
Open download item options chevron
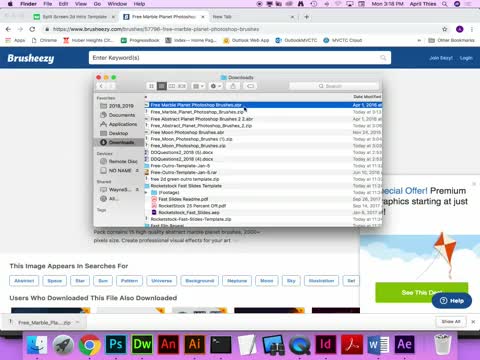click(77, 322)
